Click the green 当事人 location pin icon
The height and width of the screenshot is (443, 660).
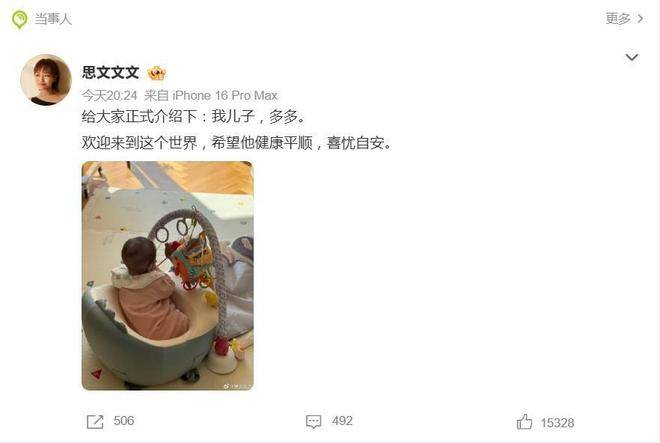(x=19, y=19)
